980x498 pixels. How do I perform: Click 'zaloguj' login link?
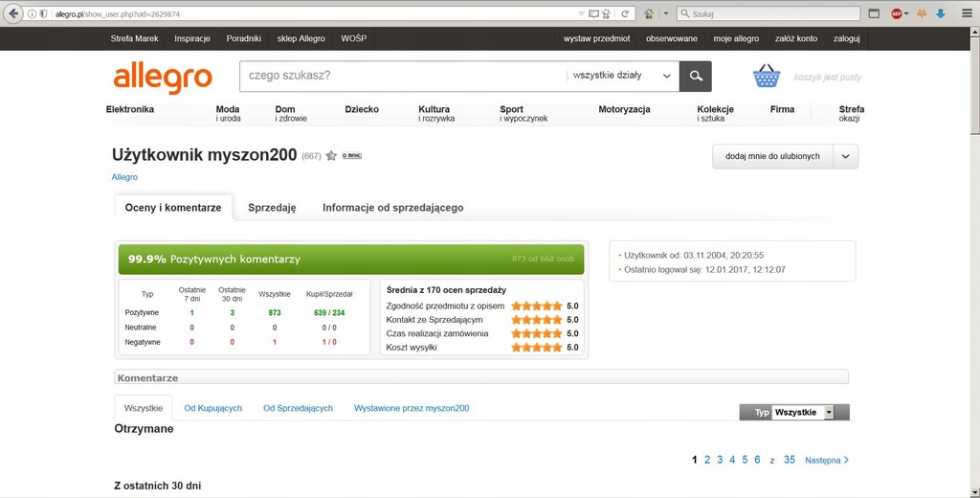click(846, 39)
